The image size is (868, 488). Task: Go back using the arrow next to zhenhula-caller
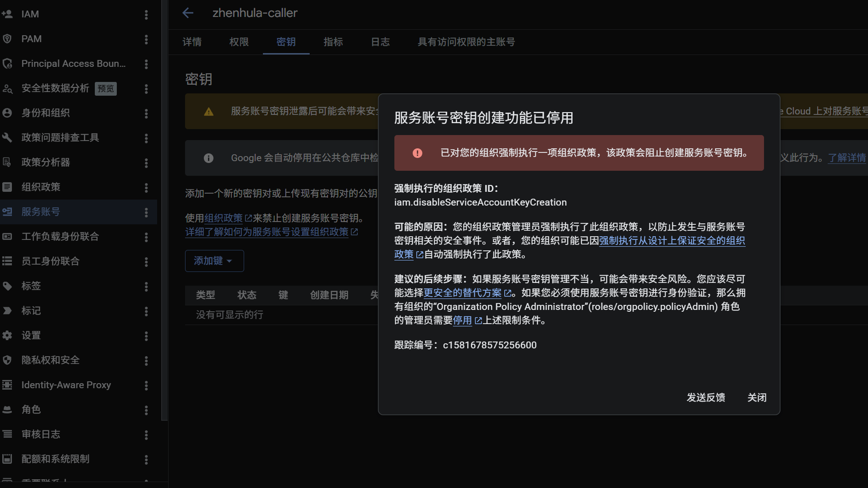[188, 13]
